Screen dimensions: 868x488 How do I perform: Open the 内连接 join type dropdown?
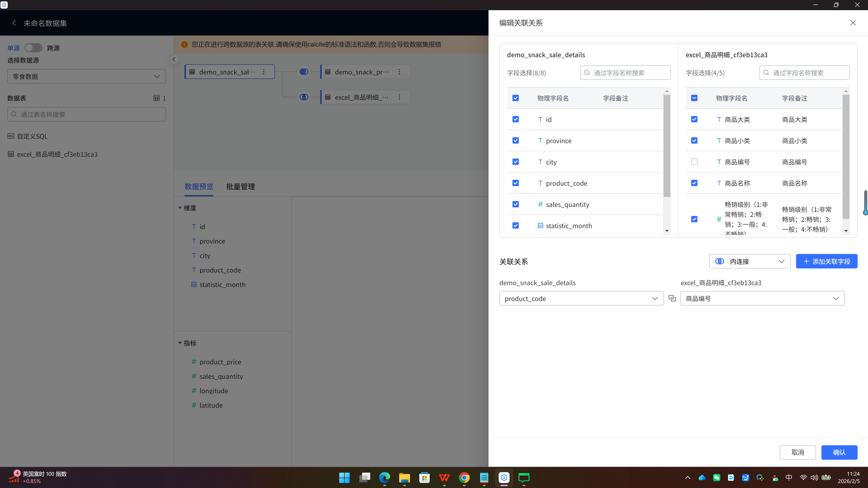coord(749,261)
